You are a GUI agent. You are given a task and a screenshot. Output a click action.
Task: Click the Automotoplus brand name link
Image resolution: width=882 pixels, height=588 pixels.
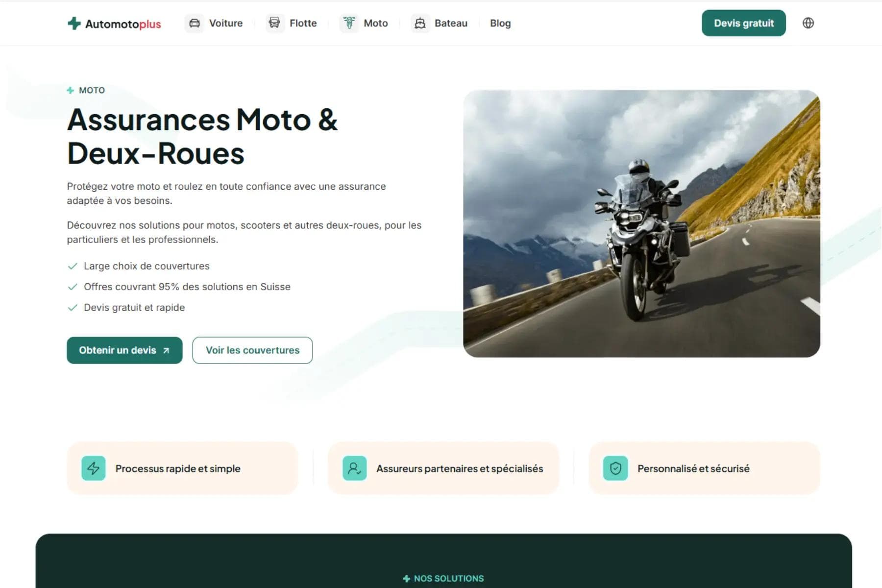(x=123, y=24)
